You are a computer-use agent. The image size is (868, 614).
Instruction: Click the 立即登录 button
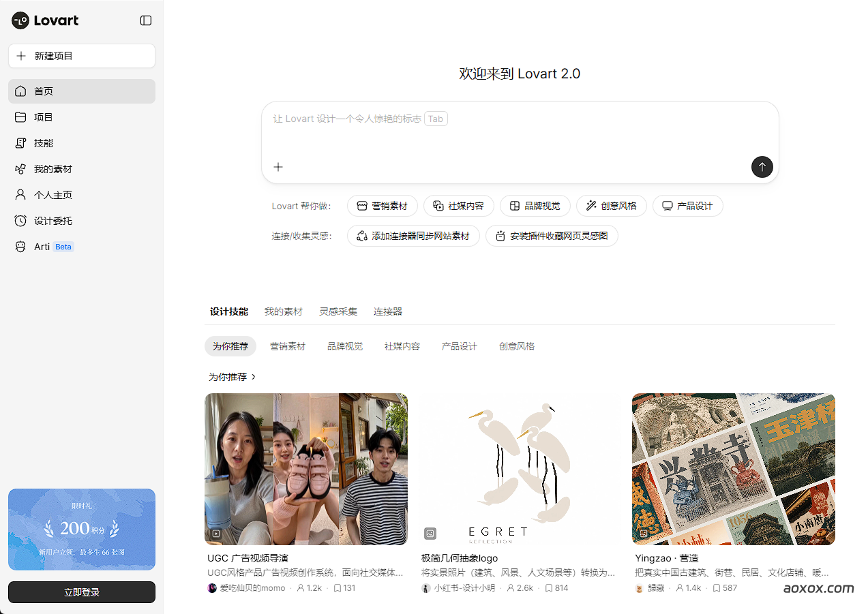82,592
